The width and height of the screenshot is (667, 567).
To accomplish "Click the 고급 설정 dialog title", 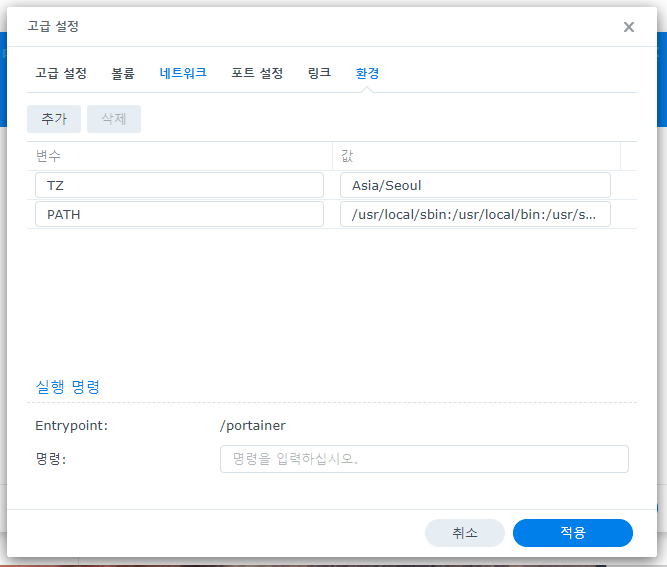I will [x=53, y=26].
